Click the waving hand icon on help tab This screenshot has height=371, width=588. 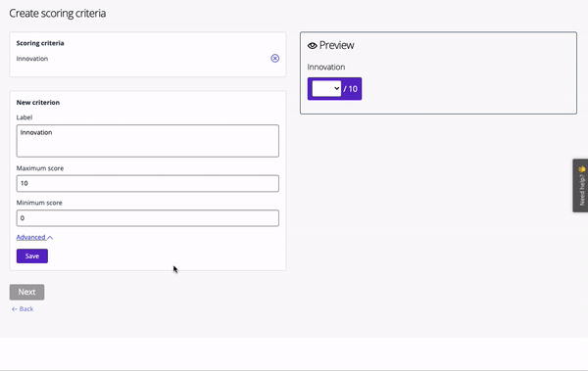pyautogui.click(x=581, y=169)
